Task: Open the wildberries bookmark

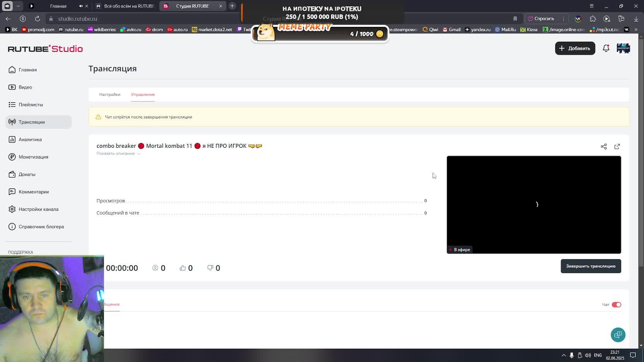Action: (x=102, y=29)
